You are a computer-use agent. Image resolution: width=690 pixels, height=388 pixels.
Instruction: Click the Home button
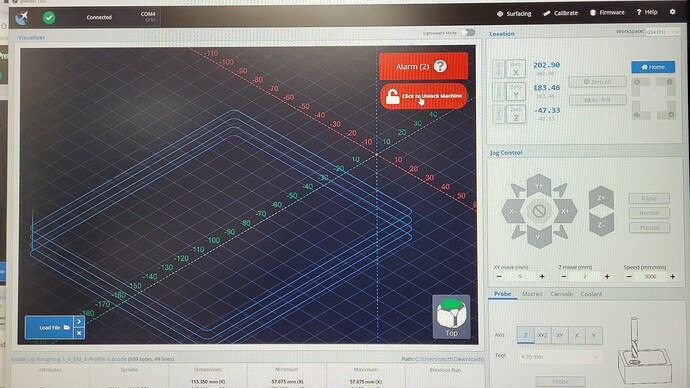pos(653,67)
